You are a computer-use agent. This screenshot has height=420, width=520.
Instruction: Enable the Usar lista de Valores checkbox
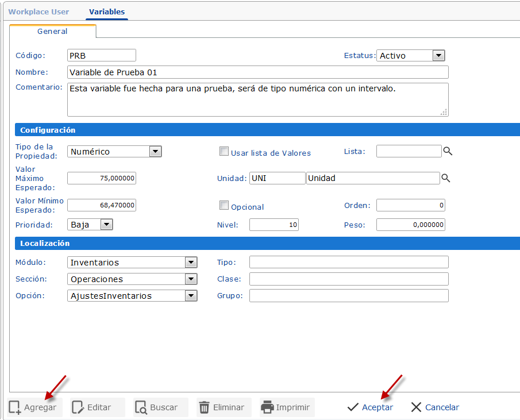tap(224, 152)
